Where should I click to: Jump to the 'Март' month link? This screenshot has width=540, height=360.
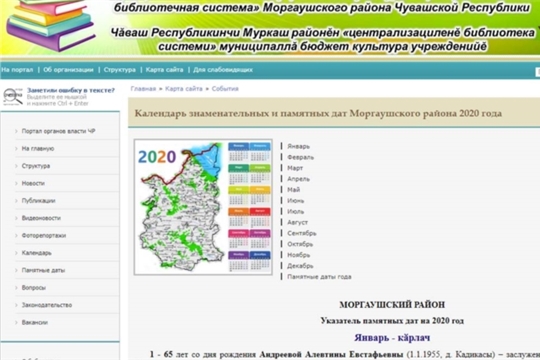click(295, 168)
